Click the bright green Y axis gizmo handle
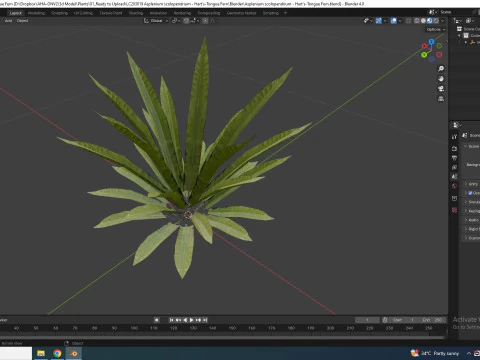480x360 pixels. pyautogui.click(x=424, y=55)
